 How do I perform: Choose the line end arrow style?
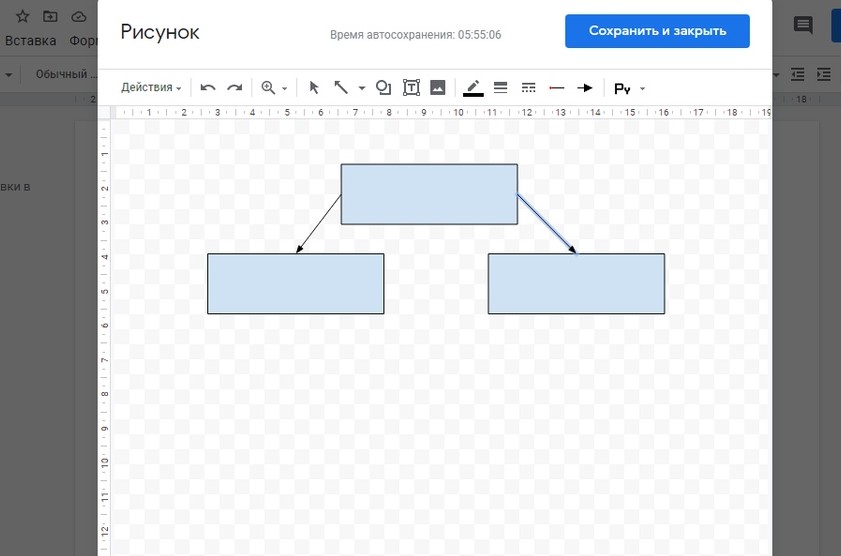(585, 88)
